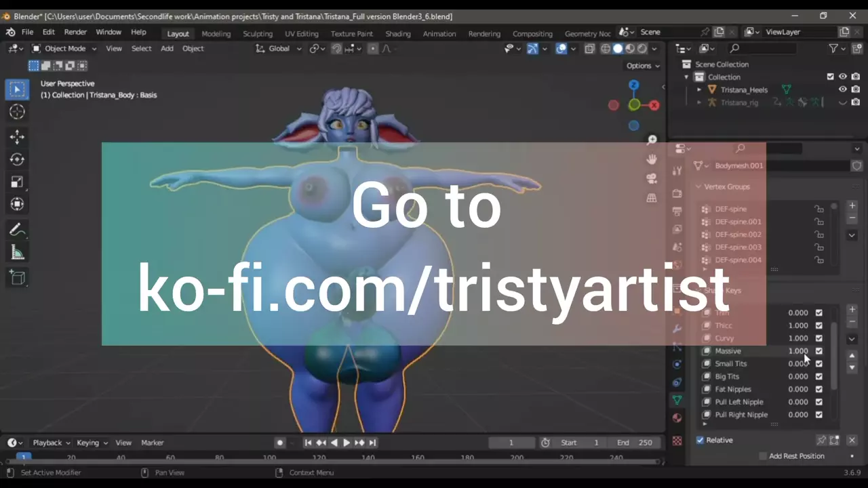Select the Select Box tool

point(17,89)
